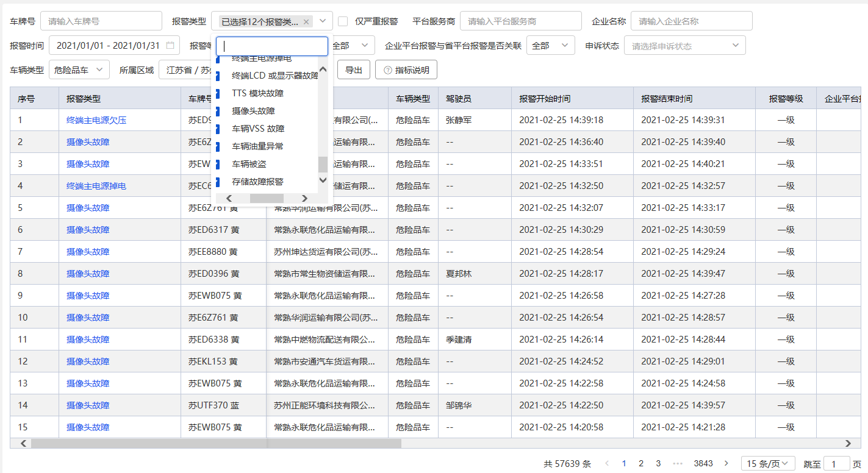Viewport: 868px width, 473px height.
Task: Remove the 已选择12个报警类 tag with its X
Action: (x=306, y=21)
